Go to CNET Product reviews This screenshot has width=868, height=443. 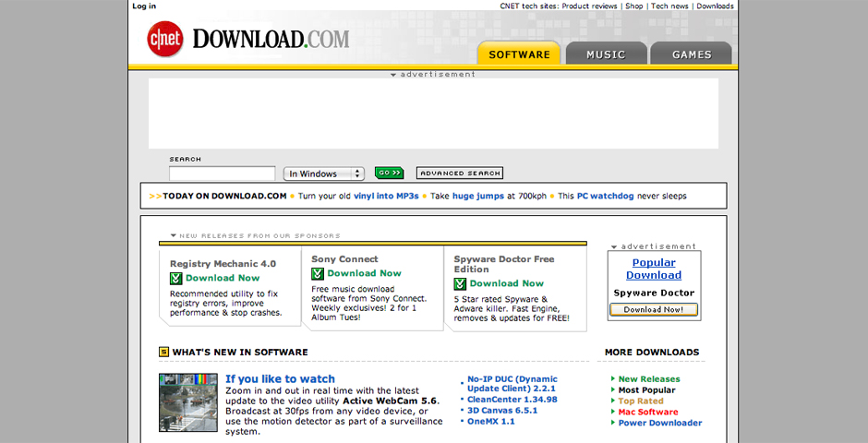coord(589,6)
